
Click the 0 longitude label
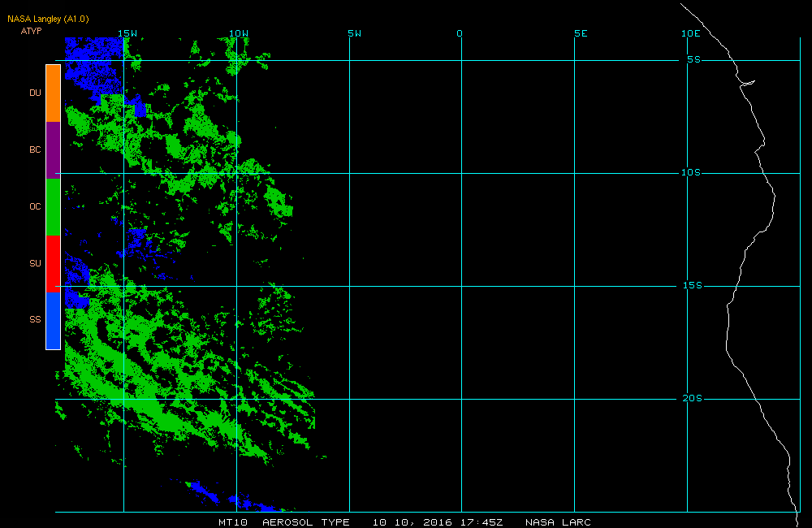[460, 33]
